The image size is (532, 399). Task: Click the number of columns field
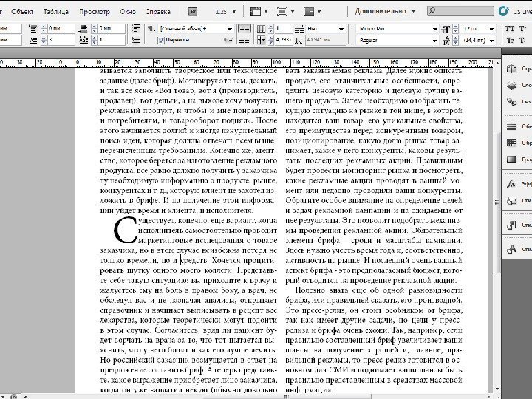tap(283, 29)
